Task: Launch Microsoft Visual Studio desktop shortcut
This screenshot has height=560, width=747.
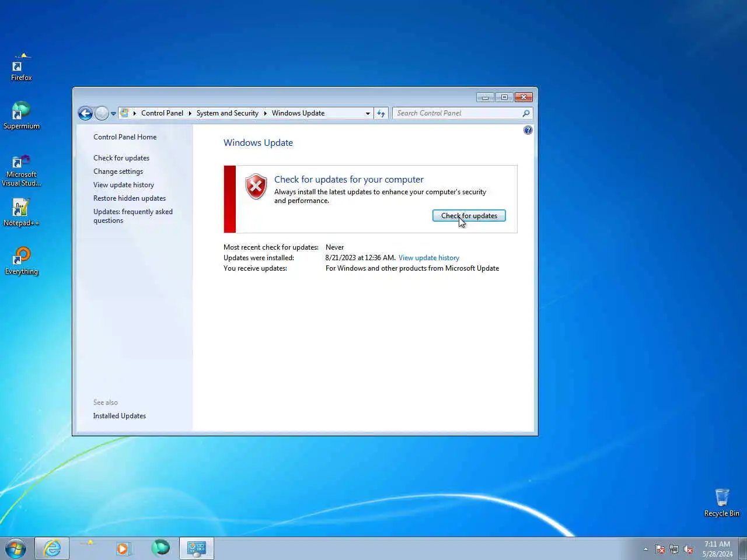Action: point(21,170)
